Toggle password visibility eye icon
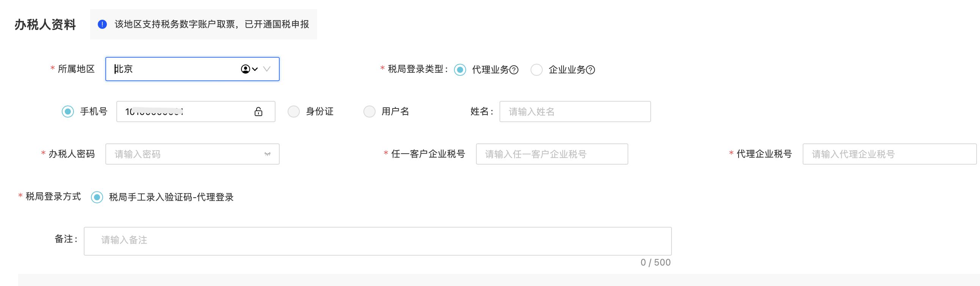This screenshot has width=980, height=286. click(268, 154)
